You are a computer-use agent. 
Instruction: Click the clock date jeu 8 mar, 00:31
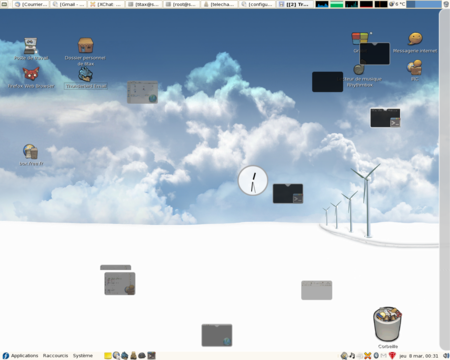click(x=419, y=356)
